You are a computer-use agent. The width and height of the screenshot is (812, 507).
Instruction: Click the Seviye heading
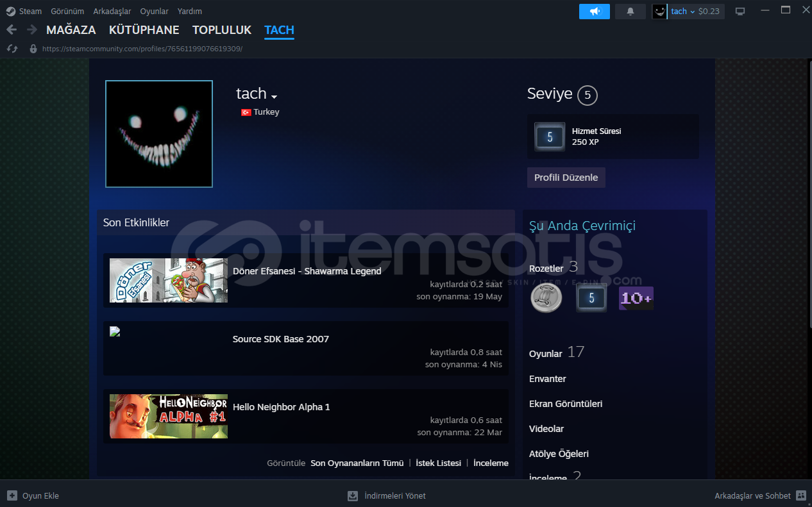click(x=550, y=94)
